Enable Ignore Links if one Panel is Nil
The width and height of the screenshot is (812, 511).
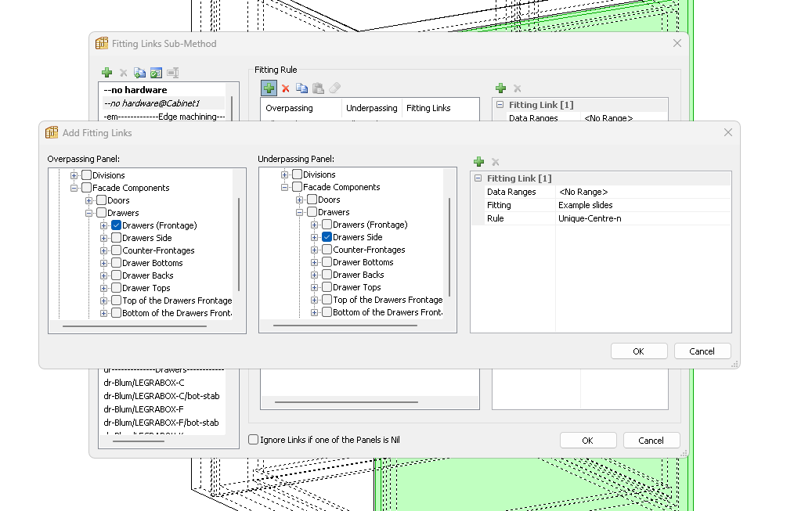pos(253,440)
